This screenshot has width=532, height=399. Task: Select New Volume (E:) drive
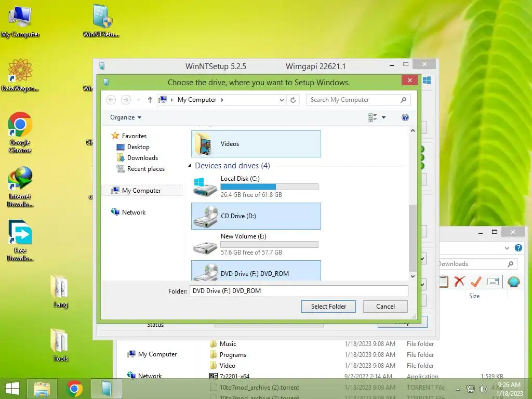256,244
